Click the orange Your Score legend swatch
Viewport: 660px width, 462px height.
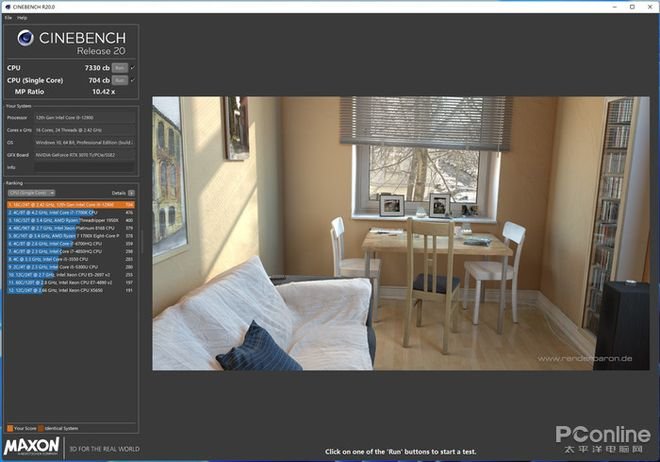tap(10, 428)
